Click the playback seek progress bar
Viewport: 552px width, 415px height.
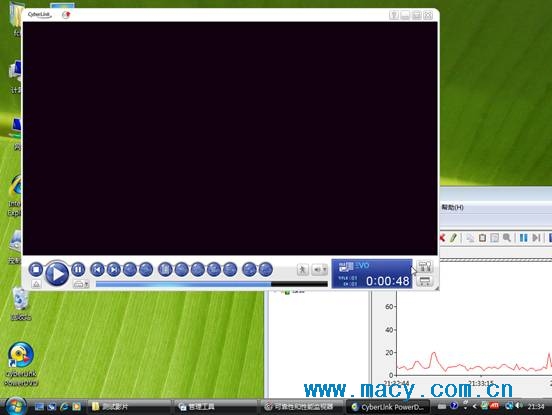pyautogui.click(x=212, y=284)
